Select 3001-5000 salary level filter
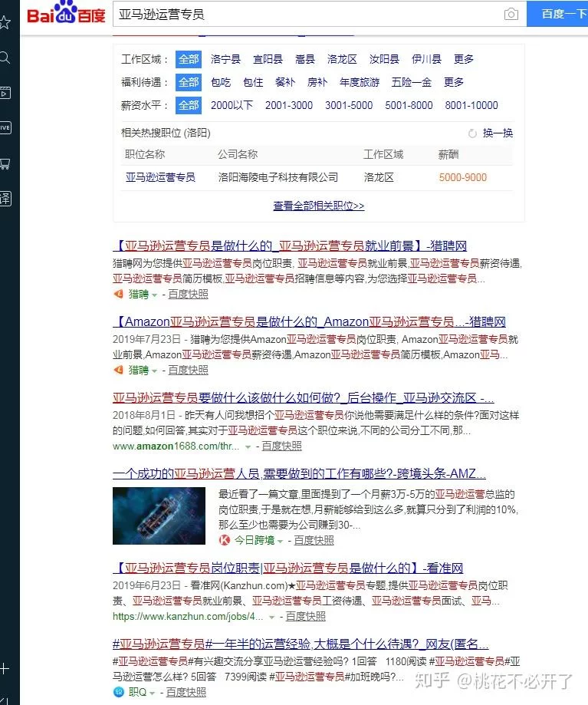The width and height of the screenshot is (588, 705). [x=349, y=105]
